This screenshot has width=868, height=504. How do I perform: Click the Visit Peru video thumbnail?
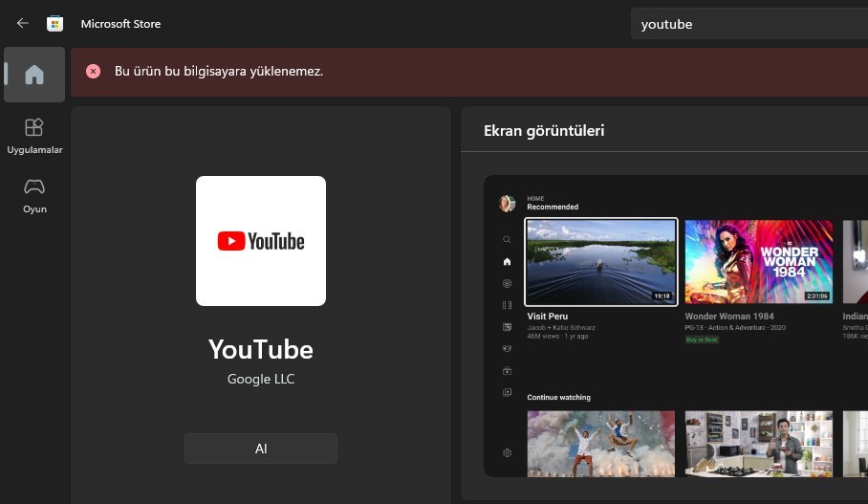[x=600, y=261]
